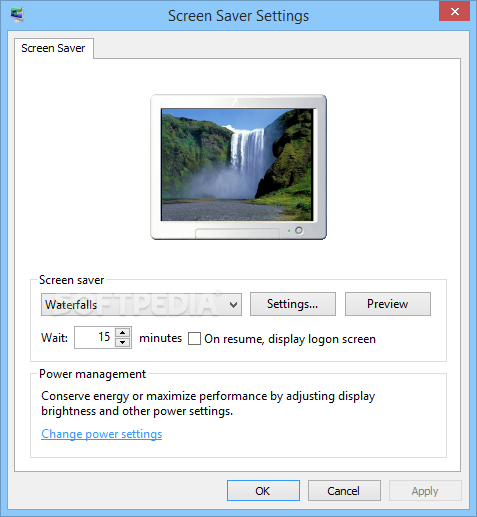The image size is (477, 517).
Task: Click the 'Power management' group label
Action: (92, 374)
